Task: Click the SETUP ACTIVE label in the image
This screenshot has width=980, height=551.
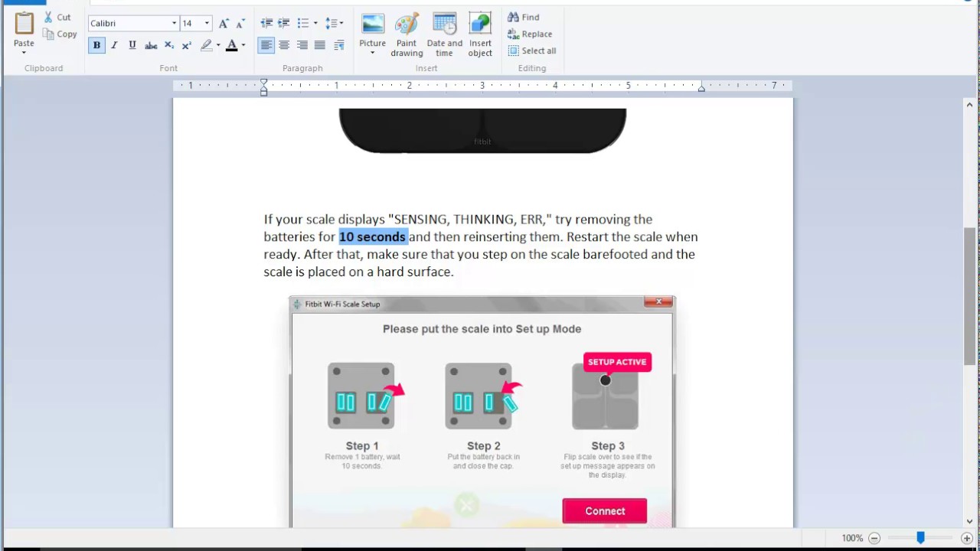Action: (617, 362)
